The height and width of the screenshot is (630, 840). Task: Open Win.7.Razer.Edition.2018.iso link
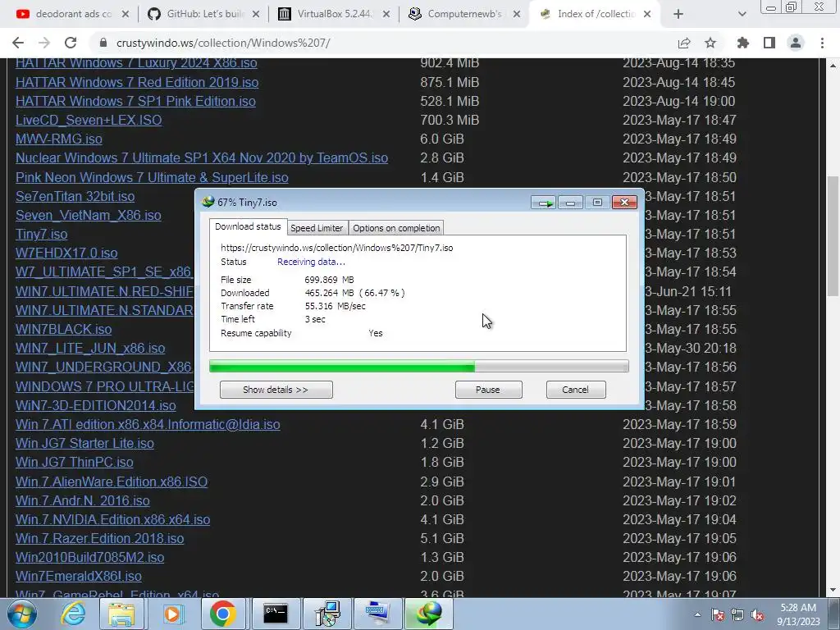click(99, 538)
